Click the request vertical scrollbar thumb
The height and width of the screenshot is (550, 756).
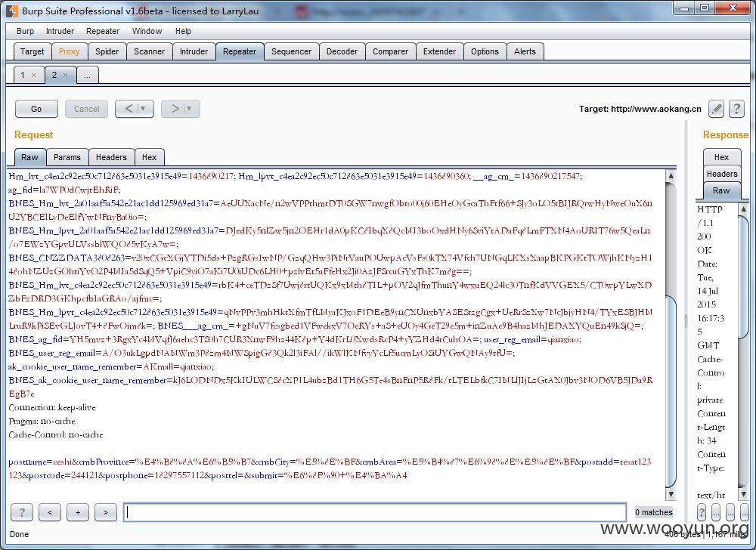(x=671, y=391)
